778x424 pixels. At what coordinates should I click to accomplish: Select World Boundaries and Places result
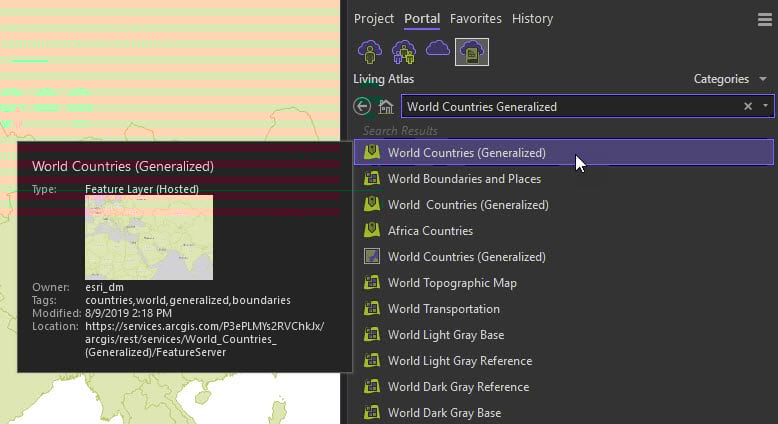(464, 179)
